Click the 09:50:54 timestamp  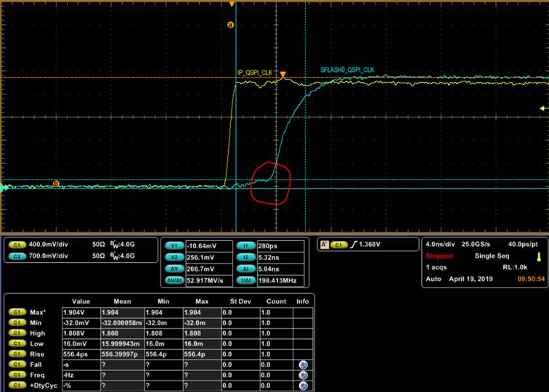(531, 279)
